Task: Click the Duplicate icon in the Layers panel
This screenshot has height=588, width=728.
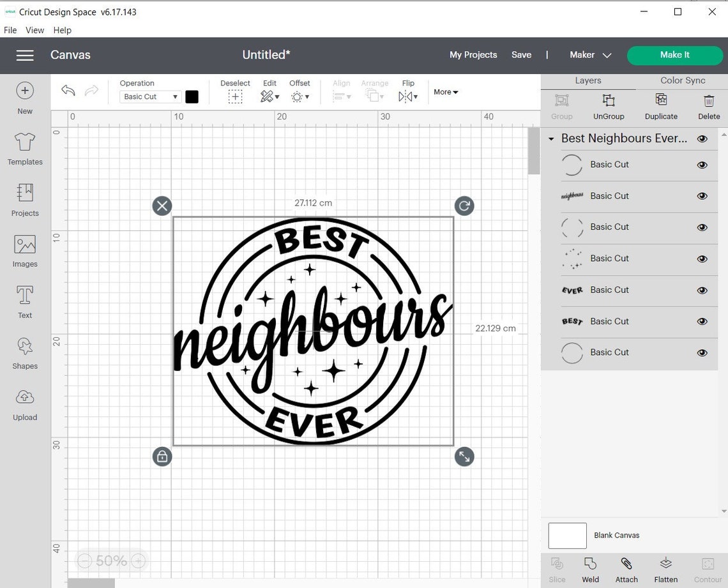Action: coord(661,107)
